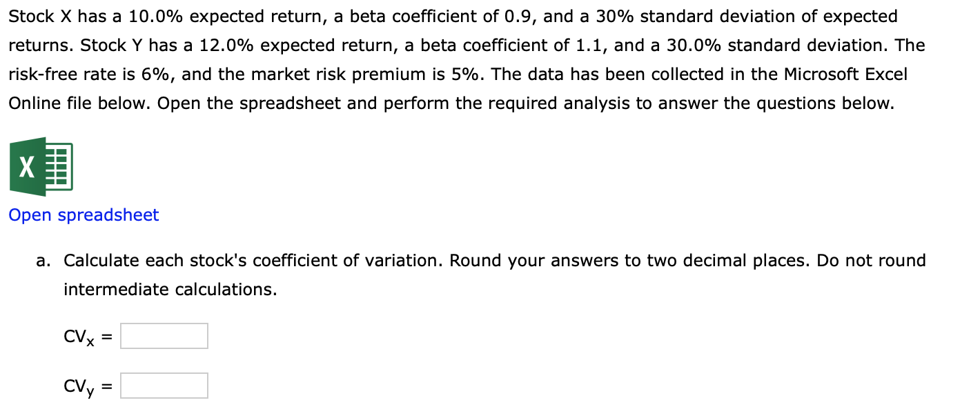Click the spreadsheet icon to preview the file
980x418 pixels.
tap(41, 166)
